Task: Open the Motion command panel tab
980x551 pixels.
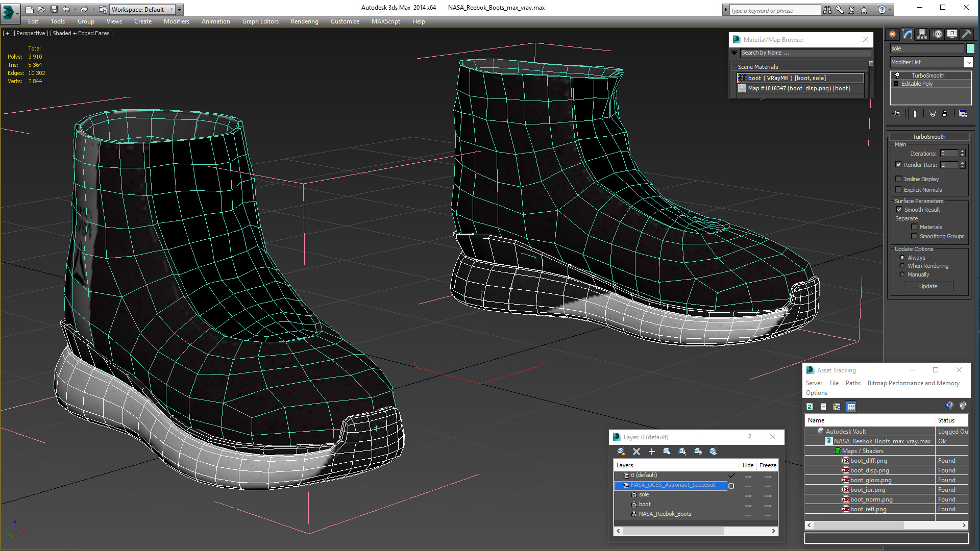Action: click(x=938, y=34)
